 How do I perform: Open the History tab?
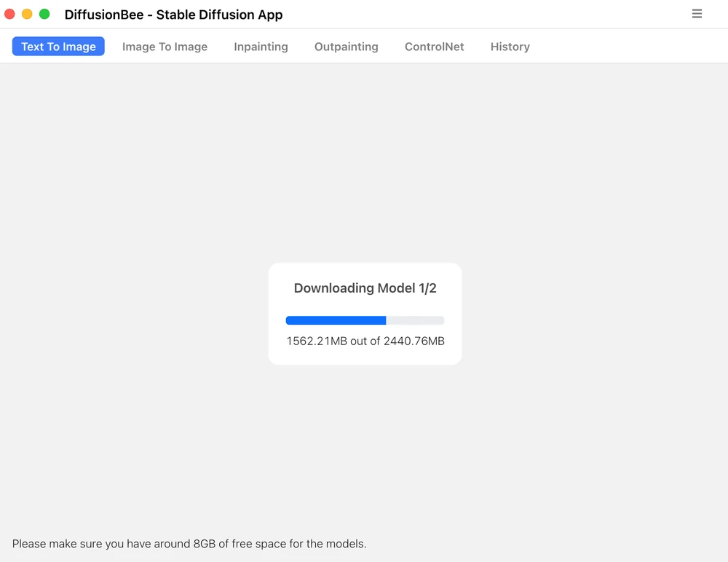(510, 47)
